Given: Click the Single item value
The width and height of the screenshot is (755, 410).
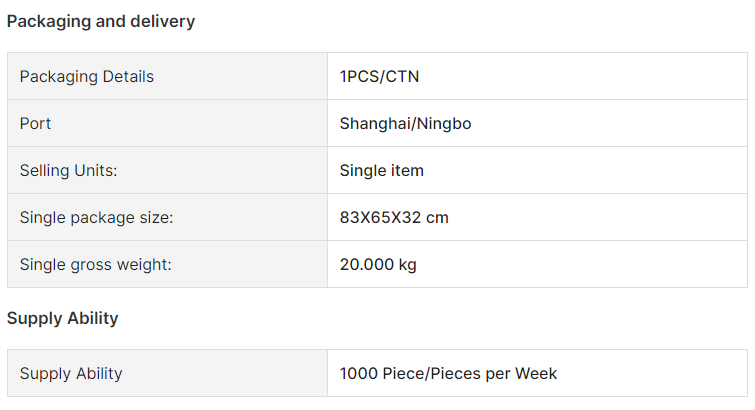Looking at the screenshot, I should tap(382, 171).
